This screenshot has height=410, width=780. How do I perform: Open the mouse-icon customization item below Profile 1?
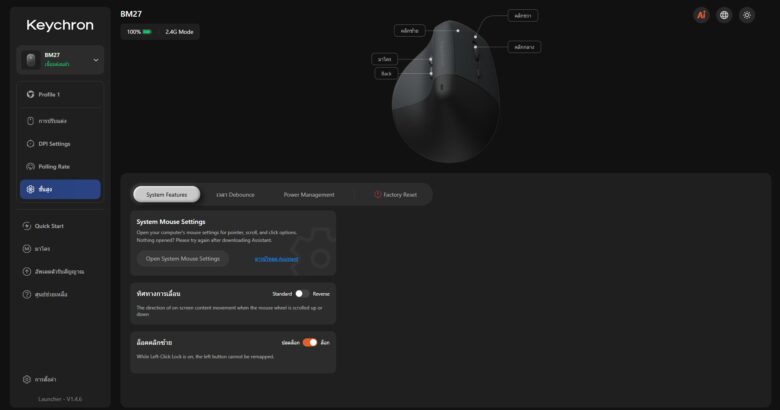[60, 121]
